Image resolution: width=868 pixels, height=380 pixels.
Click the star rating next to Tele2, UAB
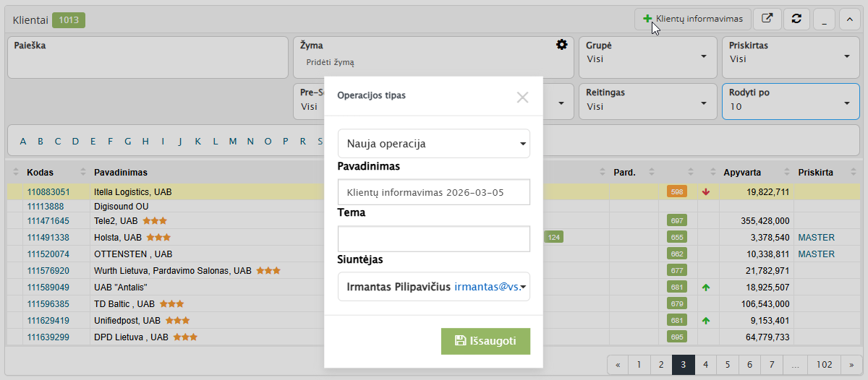[155, 221]
